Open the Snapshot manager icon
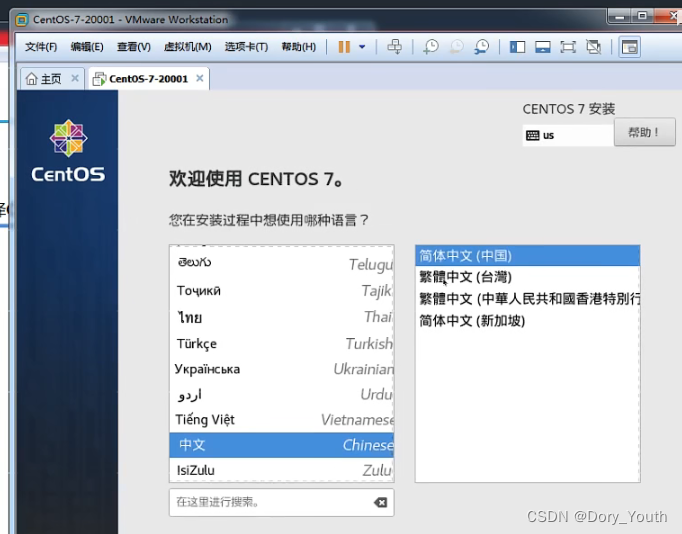682x534 pixels. pos(482,47)
